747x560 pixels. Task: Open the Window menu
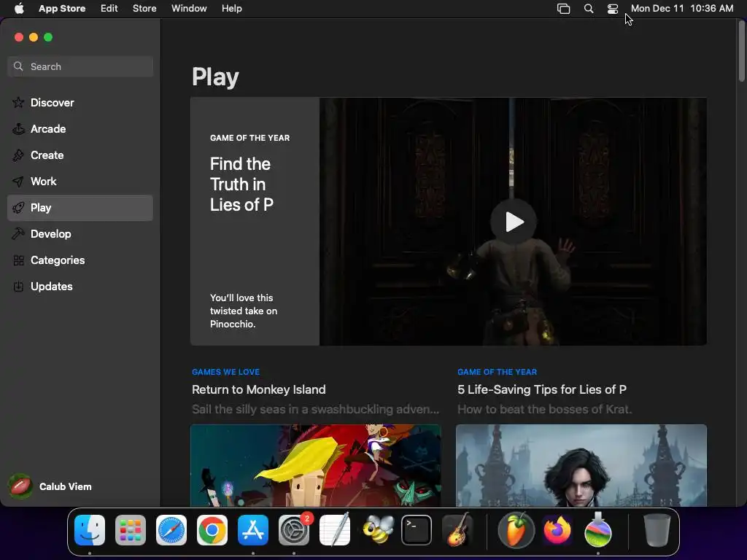[189, 9]
